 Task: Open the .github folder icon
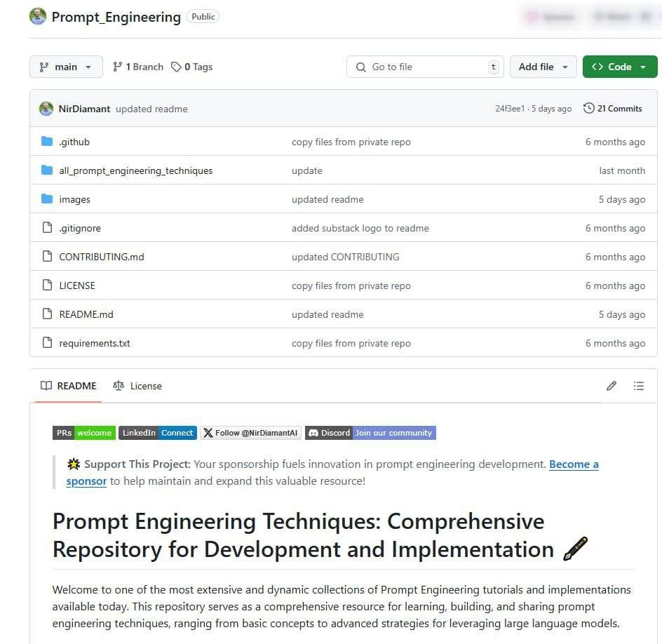pyautogui.click(x=47, y=142)
